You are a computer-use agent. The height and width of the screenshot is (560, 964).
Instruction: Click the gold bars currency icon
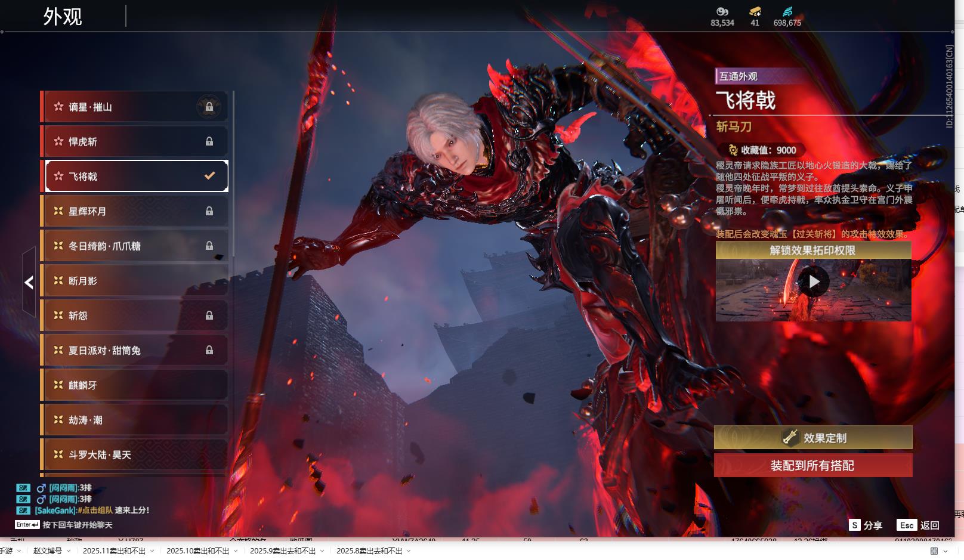[x=755, y=11]
